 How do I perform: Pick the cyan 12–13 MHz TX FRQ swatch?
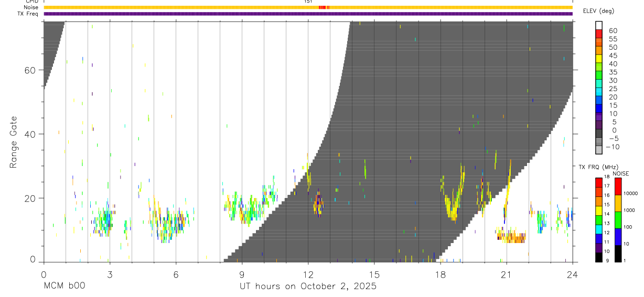pyautogui.click(x=599, y=229)
